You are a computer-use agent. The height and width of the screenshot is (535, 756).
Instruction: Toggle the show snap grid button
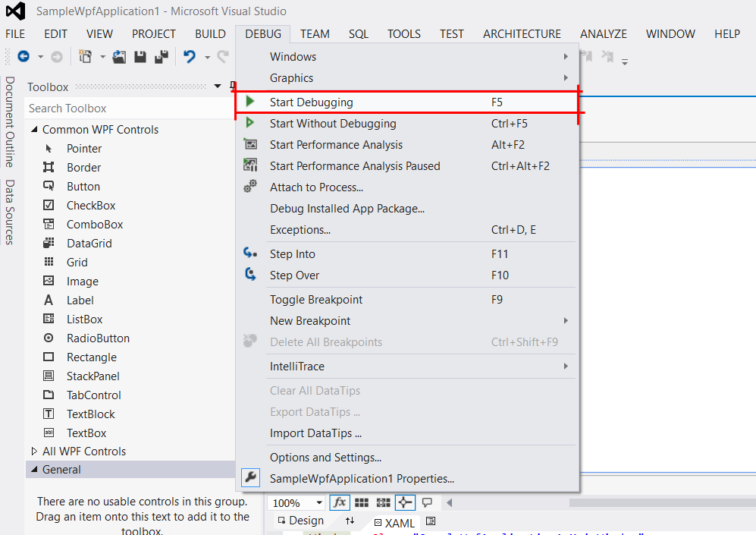click(362, 502)
